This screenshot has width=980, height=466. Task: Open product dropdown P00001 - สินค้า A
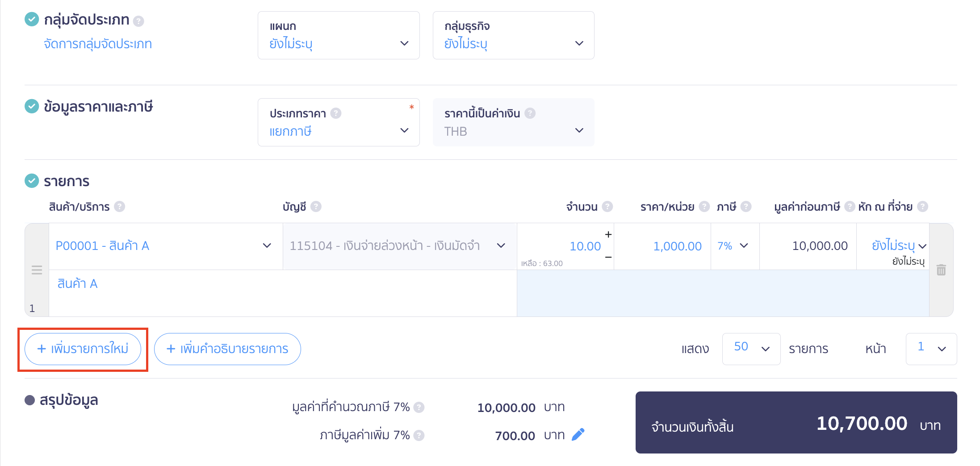pos(166,246)
